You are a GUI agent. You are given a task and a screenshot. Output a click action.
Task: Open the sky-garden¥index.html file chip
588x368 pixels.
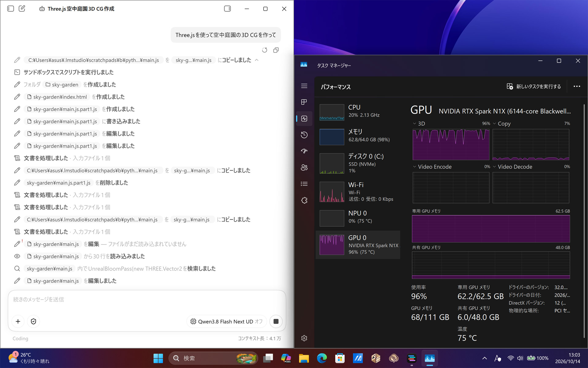(x=57, y=97)
